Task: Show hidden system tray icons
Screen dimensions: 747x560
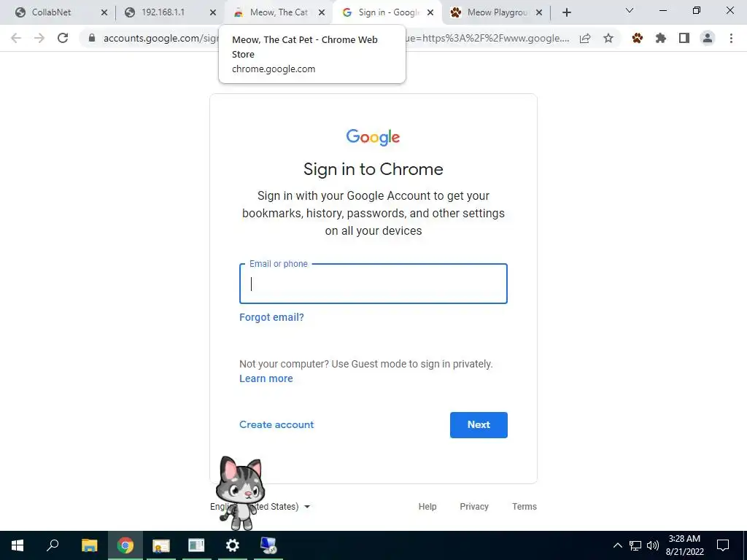Action: [x=617, y=545]
